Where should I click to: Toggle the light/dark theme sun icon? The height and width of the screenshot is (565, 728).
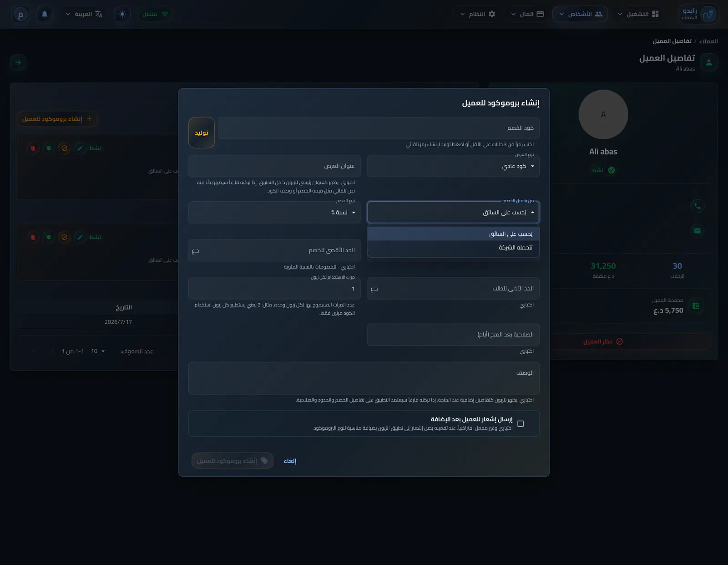point(122,14)
